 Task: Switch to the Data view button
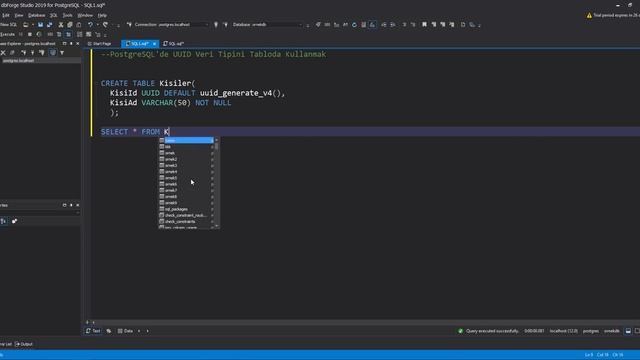[x=125, y=331]
